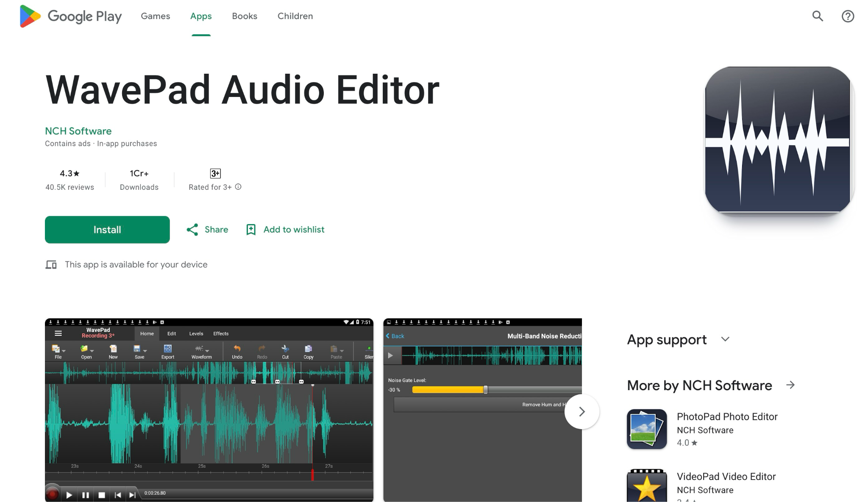This screenshot has height=502, width=868.
Task: Click Contains ads In-app purchases text
Action: pyautogui.click(x=101, y=144)
